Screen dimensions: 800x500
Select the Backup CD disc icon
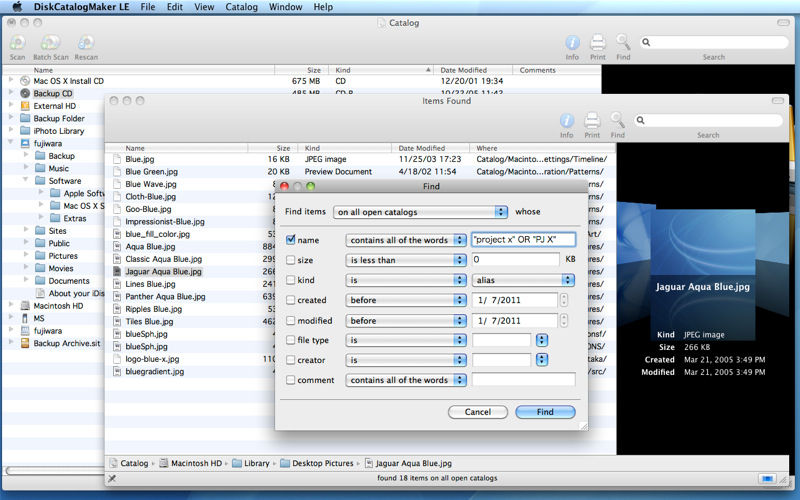pyautogui.click(x=25, y=93)
